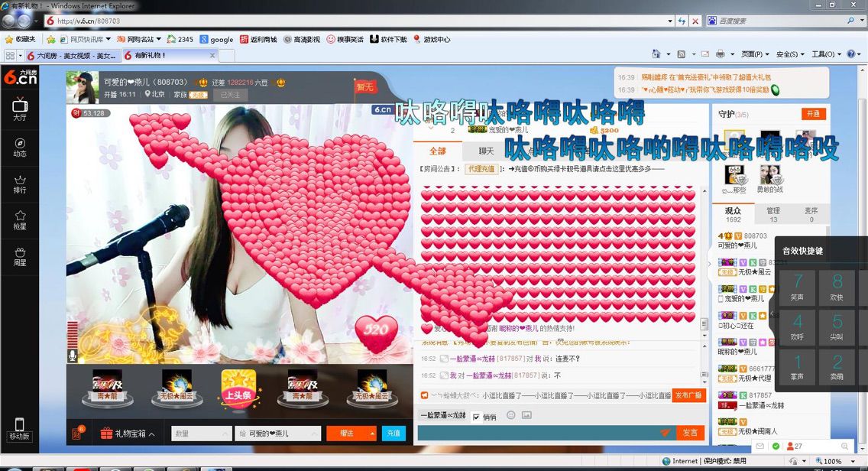The width and height of the screenshot is (868, 471).
Task: Click the 掌声 sound effect key 1
Action: tap(797, 365)
